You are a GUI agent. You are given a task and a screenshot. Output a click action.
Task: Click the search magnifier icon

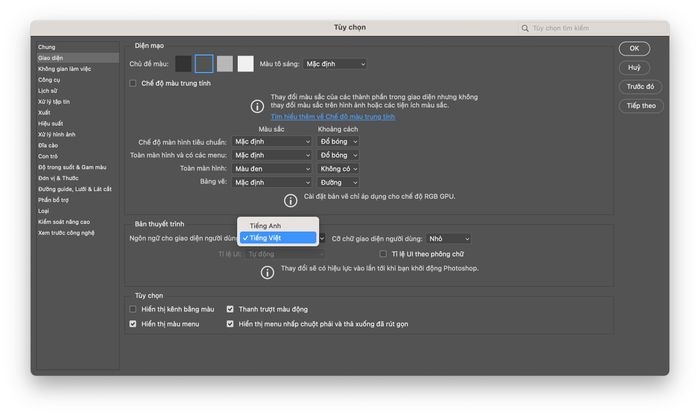(525, 28)
